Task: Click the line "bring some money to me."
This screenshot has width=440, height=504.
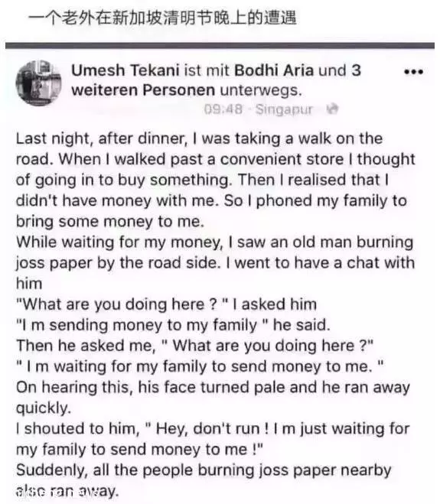Action: (110, 222)
